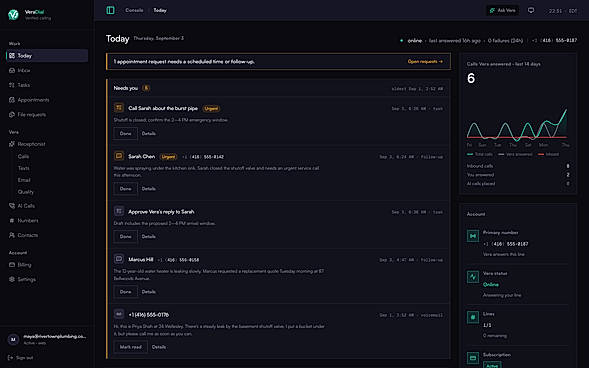
Task: Open Billing under Account
Action: [x=47, y=265]
